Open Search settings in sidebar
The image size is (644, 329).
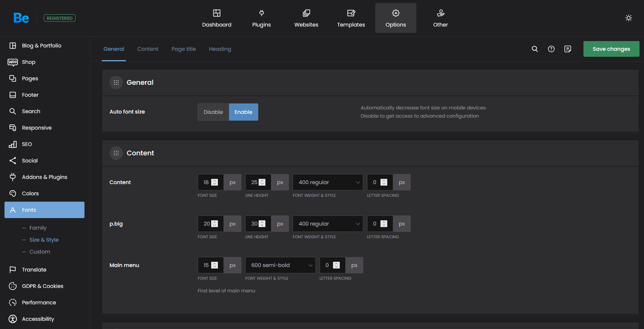[x=44, y=111]
